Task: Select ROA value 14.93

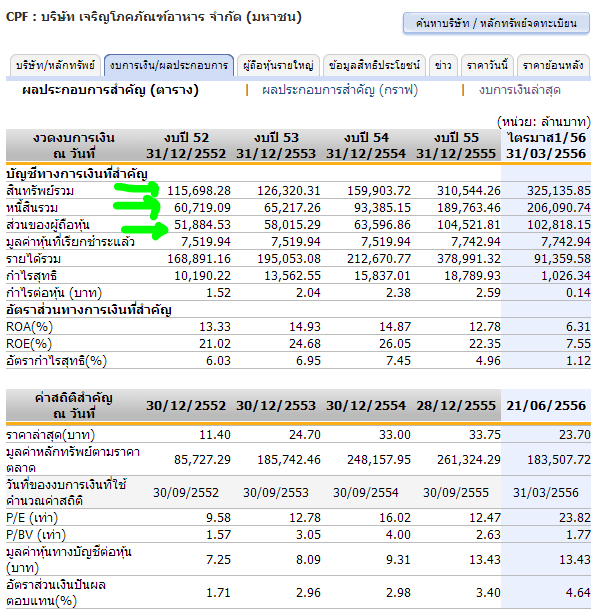Action: coord(305,327)
